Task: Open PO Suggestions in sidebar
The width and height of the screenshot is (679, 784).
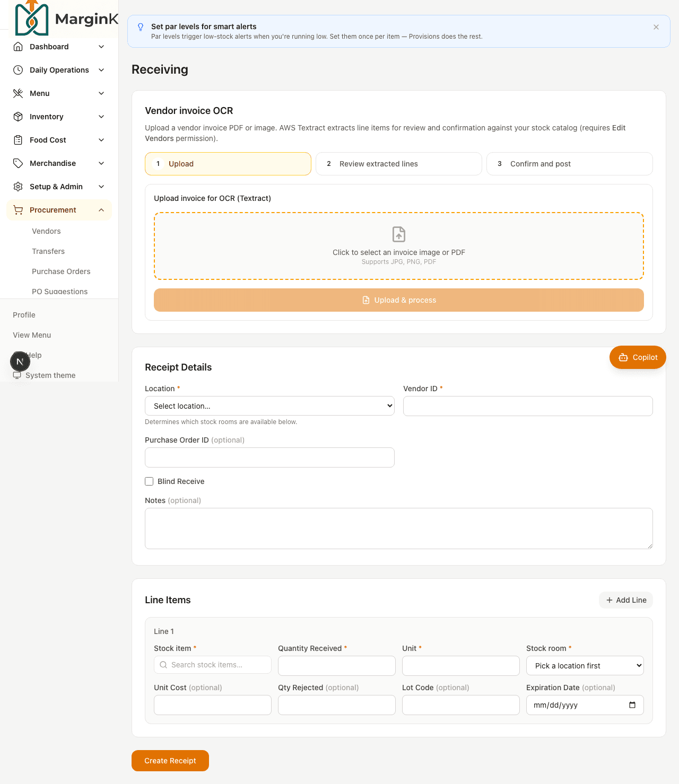Action: pos(60,292)
